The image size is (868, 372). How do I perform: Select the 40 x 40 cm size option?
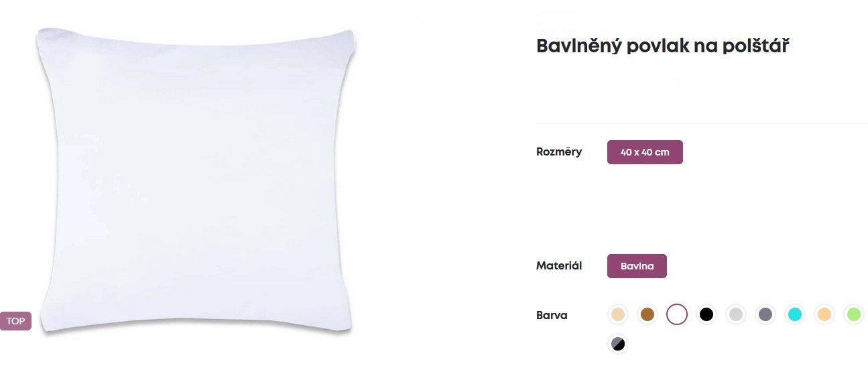point(645,152)
